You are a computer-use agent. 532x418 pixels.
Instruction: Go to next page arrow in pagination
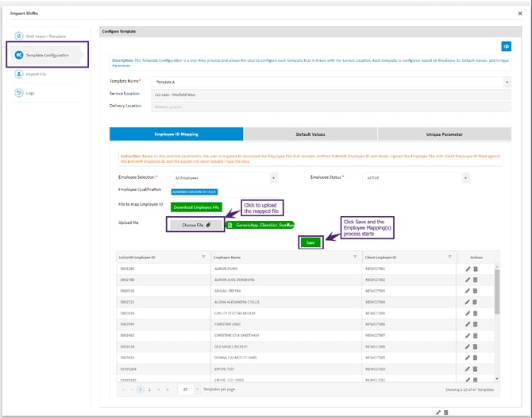click(159, 389)
